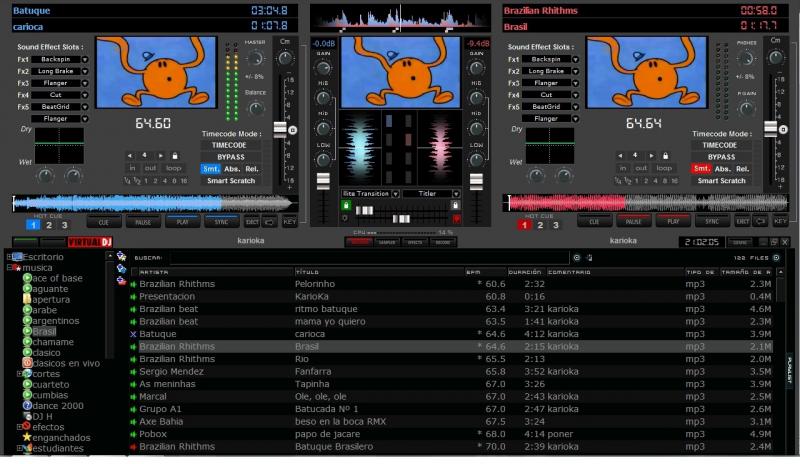This screenshot has height=464, width=800.
Task: Click right deck pitch slider handle
Action: pos(770,129)
